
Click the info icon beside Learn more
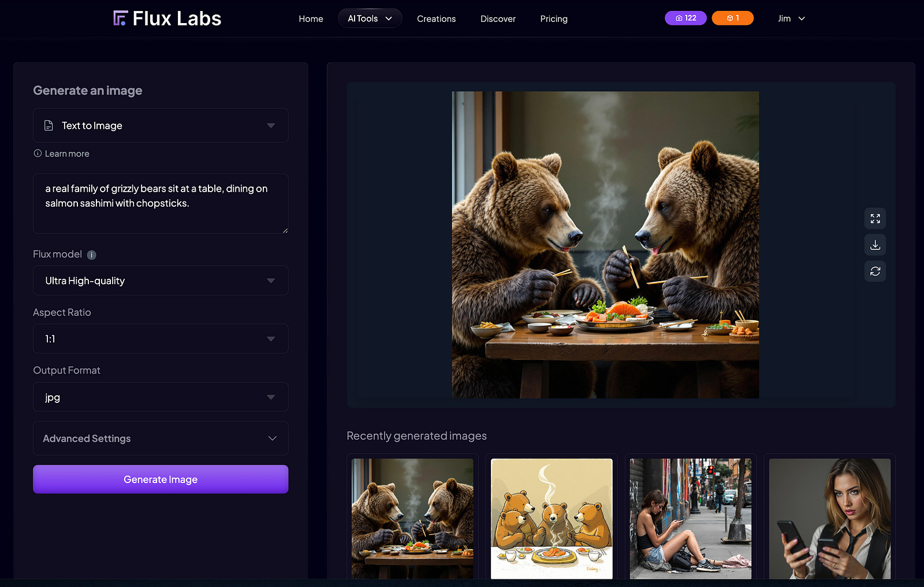pos(38,153)
